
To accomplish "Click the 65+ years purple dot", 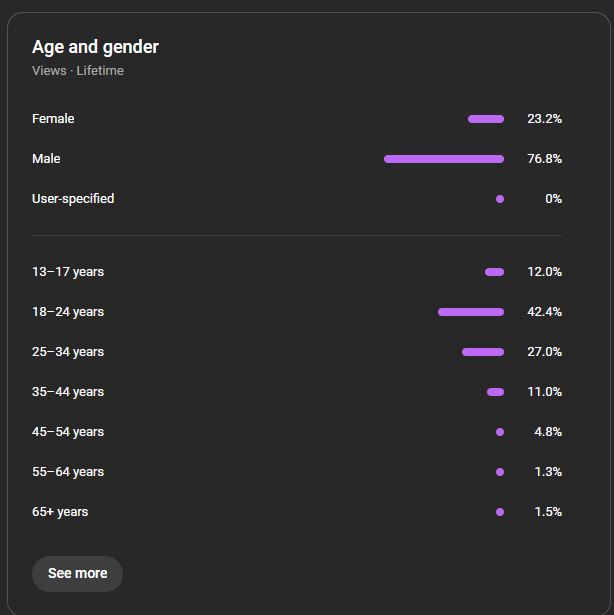I will pyautogui.click(x=500, y=512).
